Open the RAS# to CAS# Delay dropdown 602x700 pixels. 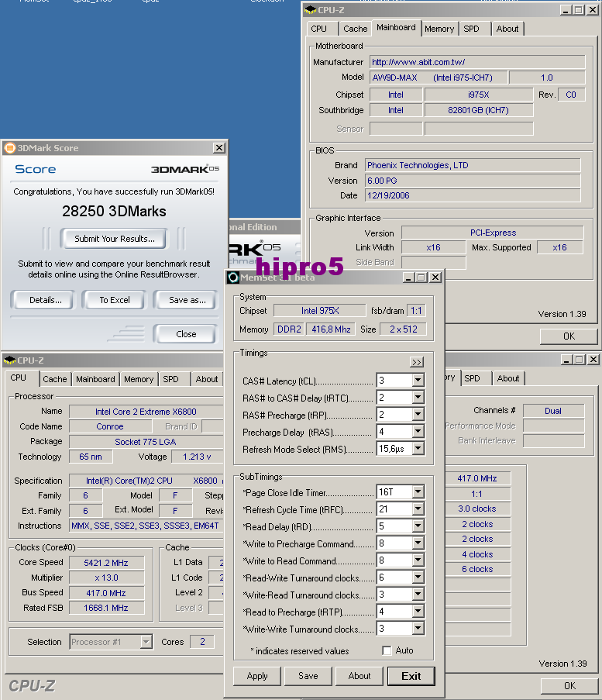point(418,398)
